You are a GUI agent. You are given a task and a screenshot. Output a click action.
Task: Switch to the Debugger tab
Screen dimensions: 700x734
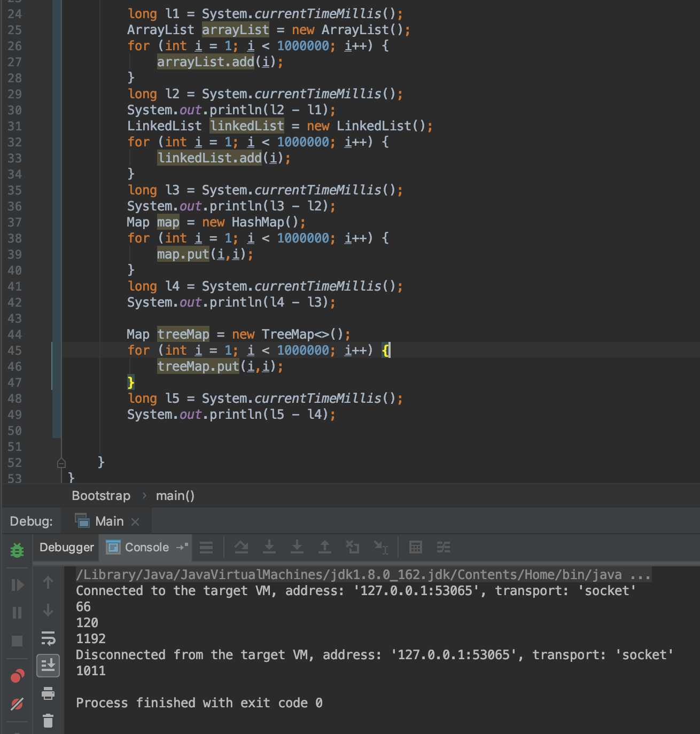tap(67, 548)
